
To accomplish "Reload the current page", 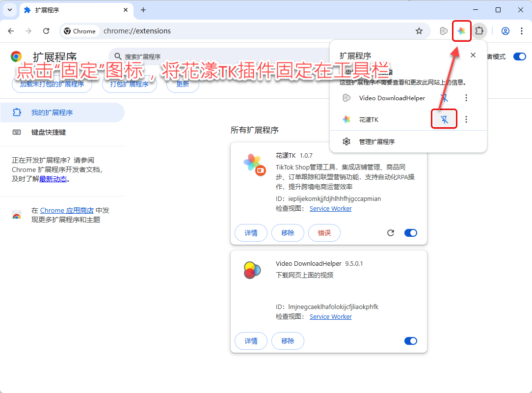I will click(46, 31).
